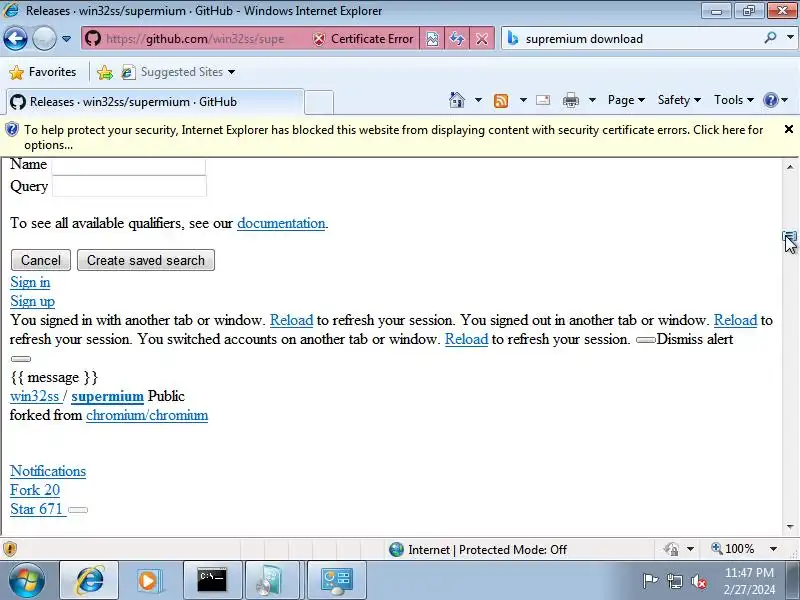Click the Sign in link
The width and height of the screenshot is (800, 600).
30,282
